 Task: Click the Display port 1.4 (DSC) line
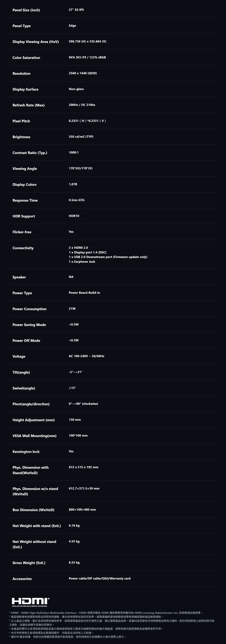tap(88, 253)
